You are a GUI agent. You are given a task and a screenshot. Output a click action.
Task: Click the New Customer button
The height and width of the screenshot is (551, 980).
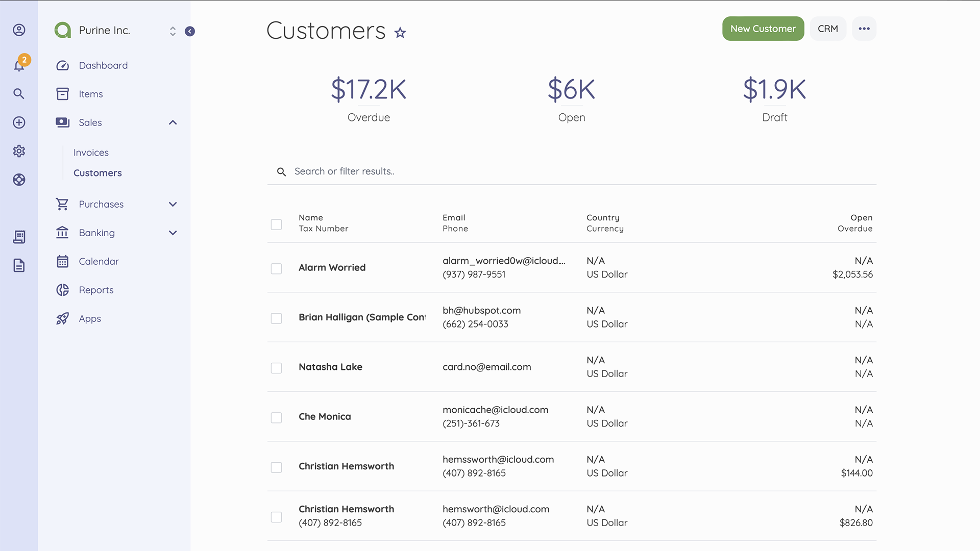[763, 29]
